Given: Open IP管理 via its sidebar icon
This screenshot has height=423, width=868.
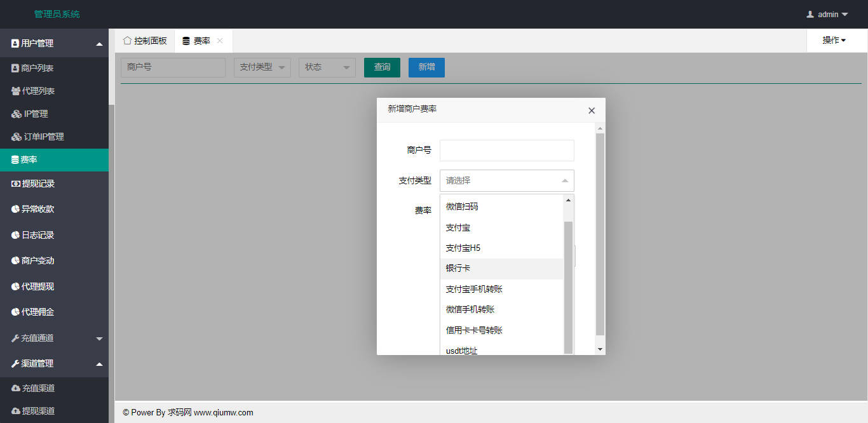Looking at the screenshot, I should pyautogui.click(x=17, y=114).
